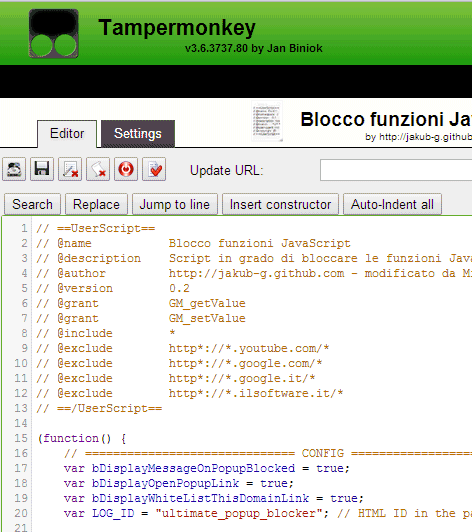Click GM_setValue grant value
The width and height of the screenshot is (472, 532).
[x=207, y=318]
